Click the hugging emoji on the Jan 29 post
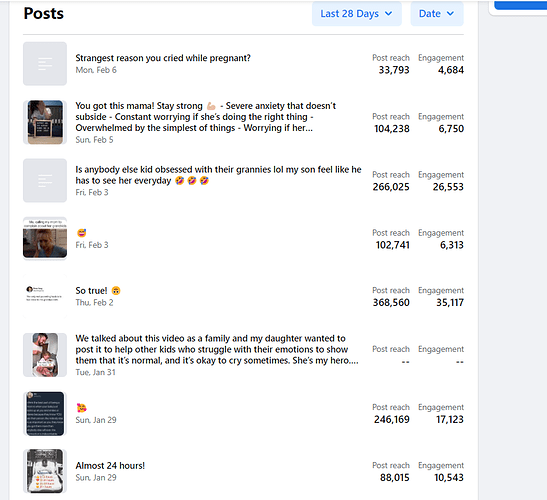 click(81, 408)
